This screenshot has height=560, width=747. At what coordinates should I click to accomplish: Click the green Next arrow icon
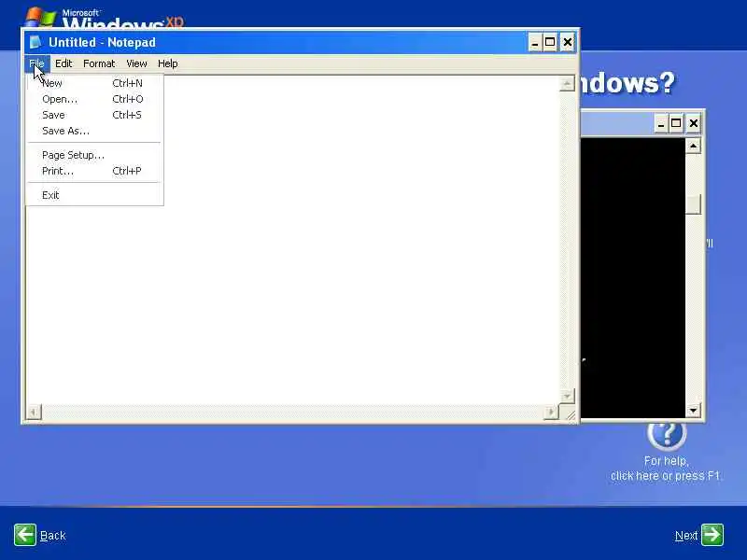[712, 534]
